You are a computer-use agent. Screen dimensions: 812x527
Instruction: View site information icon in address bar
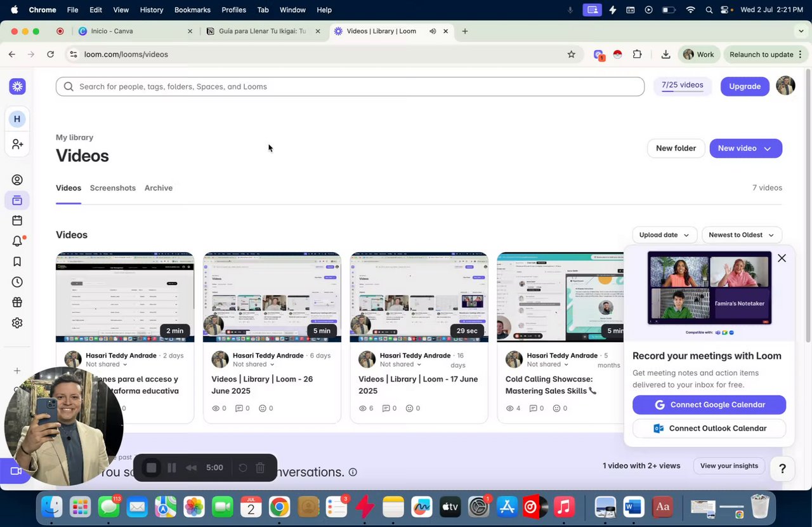[74, 55]
